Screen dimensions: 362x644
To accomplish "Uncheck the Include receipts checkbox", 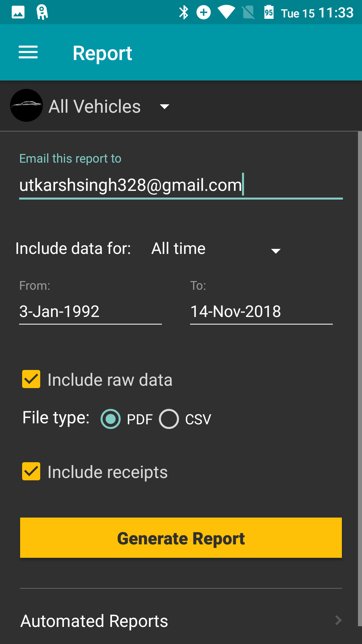I will point(31,471).
